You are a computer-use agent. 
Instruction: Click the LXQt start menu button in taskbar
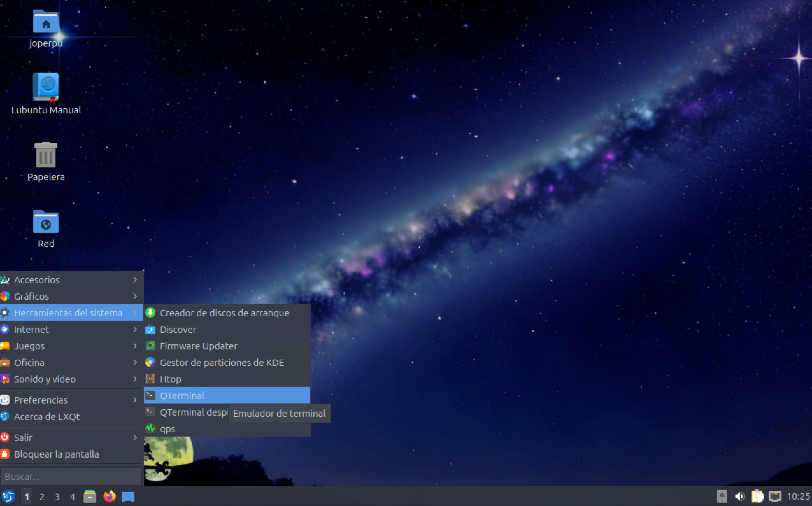8,497
